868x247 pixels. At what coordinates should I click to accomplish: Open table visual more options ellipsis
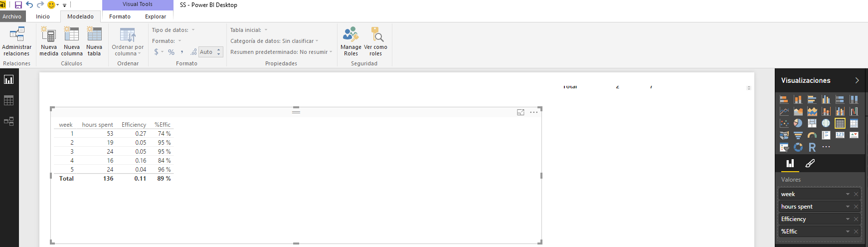click(533, 112)
